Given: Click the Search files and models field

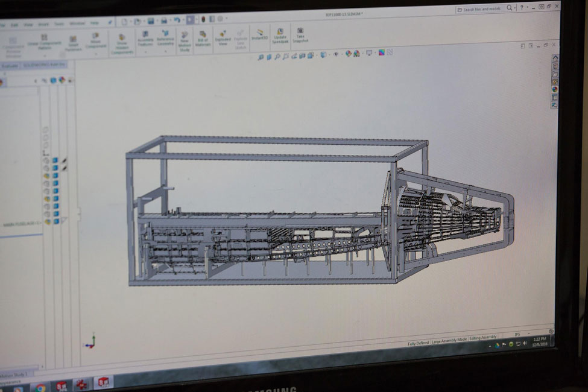Looking at the screenshot, I should 482,9.
